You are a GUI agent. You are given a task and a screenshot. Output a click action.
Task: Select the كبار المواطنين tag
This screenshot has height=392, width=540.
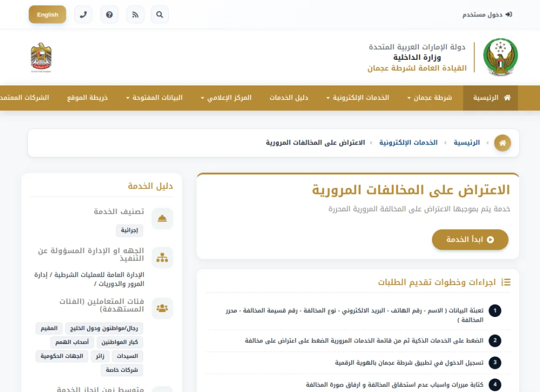coord(120,342)
